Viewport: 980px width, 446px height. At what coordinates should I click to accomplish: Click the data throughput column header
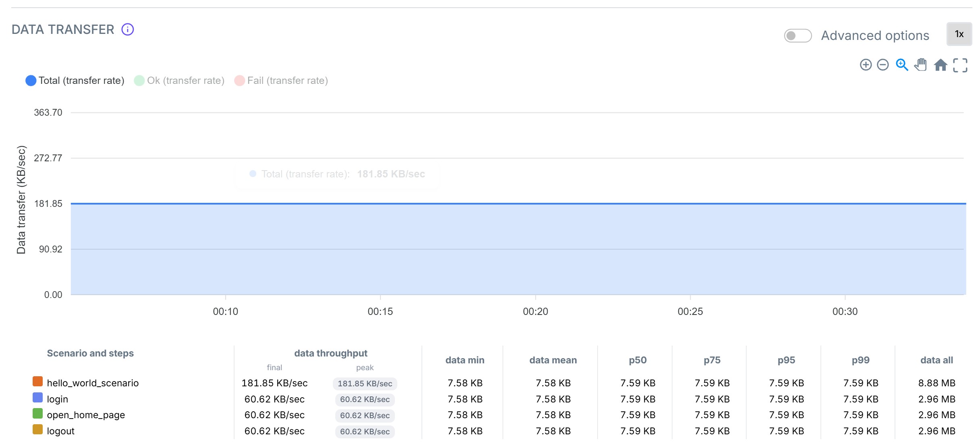coord(330,353)
